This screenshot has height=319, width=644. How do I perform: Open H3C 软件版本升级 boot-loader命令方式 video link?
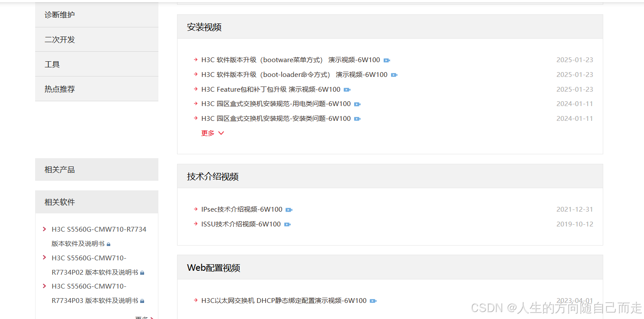(294, 75)
